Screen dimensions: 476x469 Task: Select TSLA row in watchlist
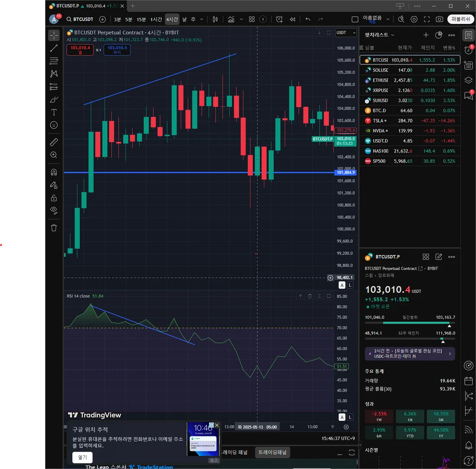410,121
